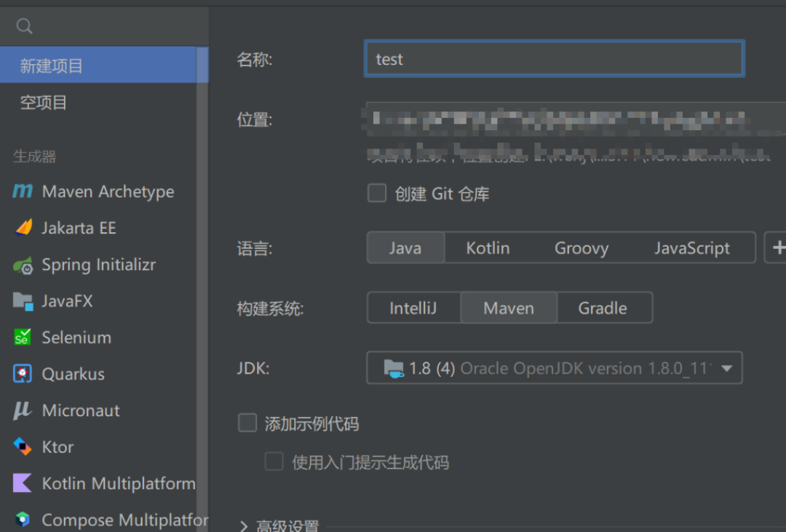Click the JDK label

pos(253,368)
